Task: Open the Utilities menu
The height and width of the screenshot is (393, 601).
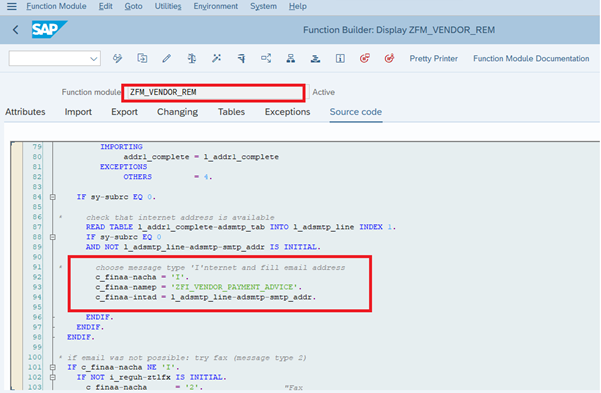Action: click(168, 7)
